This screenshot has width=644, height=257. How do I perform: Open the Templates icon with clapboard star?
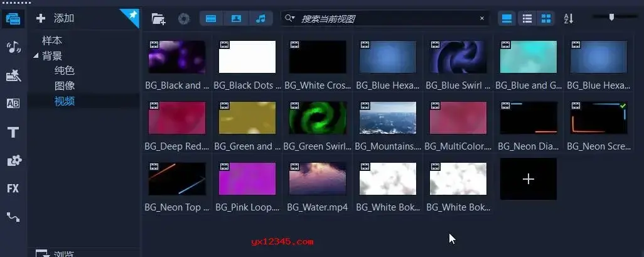tap(13, 75)
